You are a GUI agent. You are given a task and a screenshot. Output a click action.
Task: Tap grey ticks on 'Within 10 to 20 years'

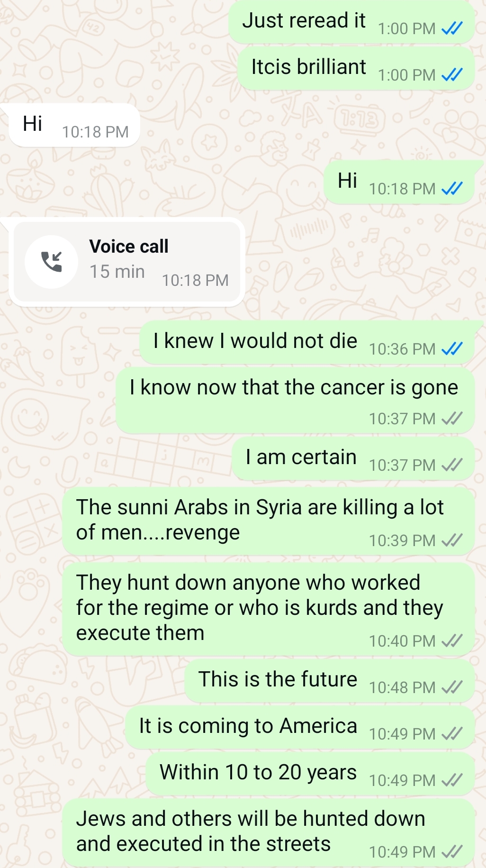click(x=452, y=780)
